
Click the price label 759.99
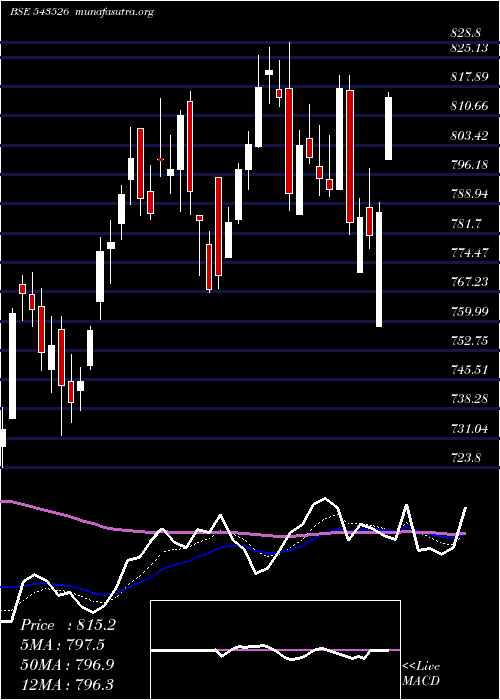(x=469, y=311)
